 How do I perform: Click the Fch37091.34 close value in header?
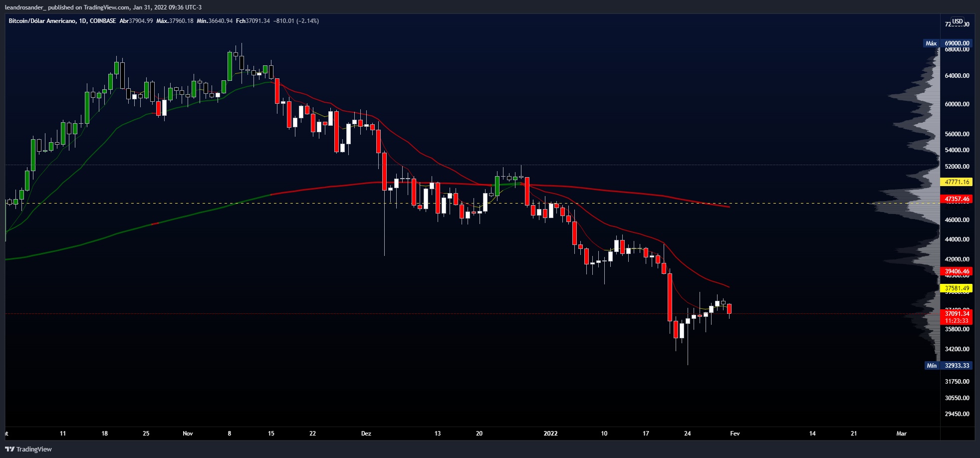pyautogui.click(x=253, y=21)
